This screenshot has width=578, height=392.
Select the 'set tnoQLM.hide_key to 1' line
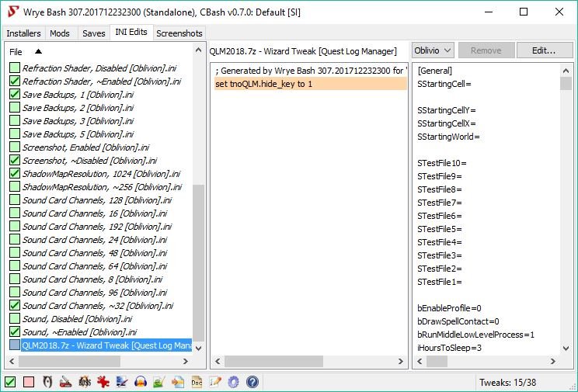311,84
